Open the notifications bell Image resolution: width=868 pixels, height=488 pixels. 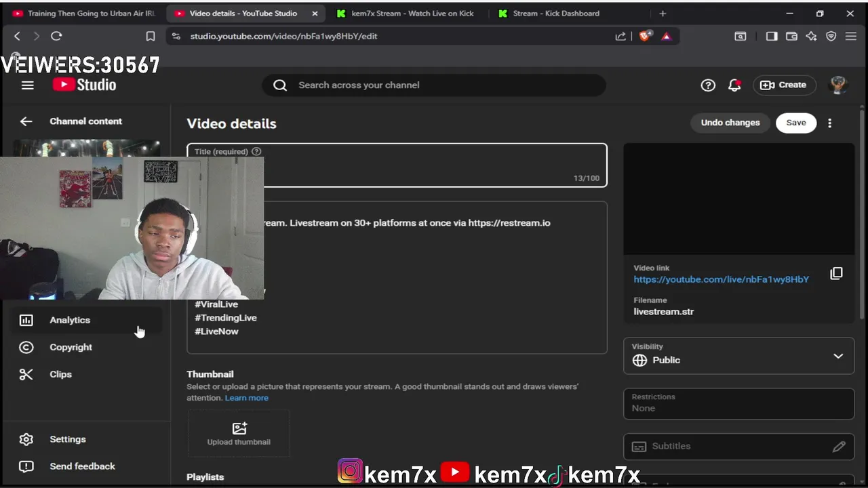(734, 85)
